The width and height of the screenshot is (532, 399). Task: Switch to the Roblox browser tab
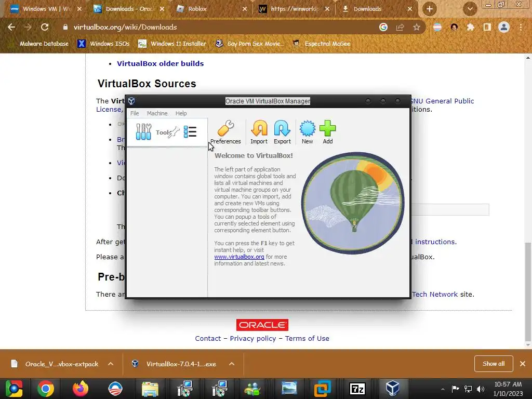tap(212, 9)
